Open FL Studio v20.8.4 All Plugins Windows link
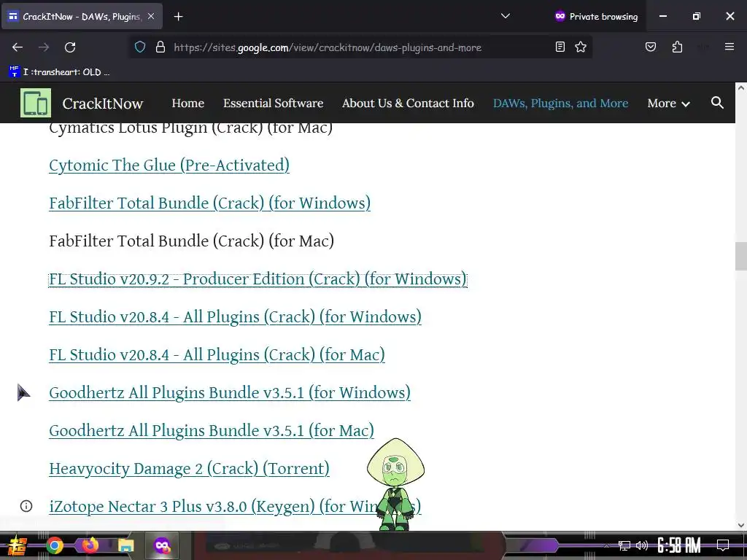This screenshot has width=747, height=560. click(x=236, y=317)
